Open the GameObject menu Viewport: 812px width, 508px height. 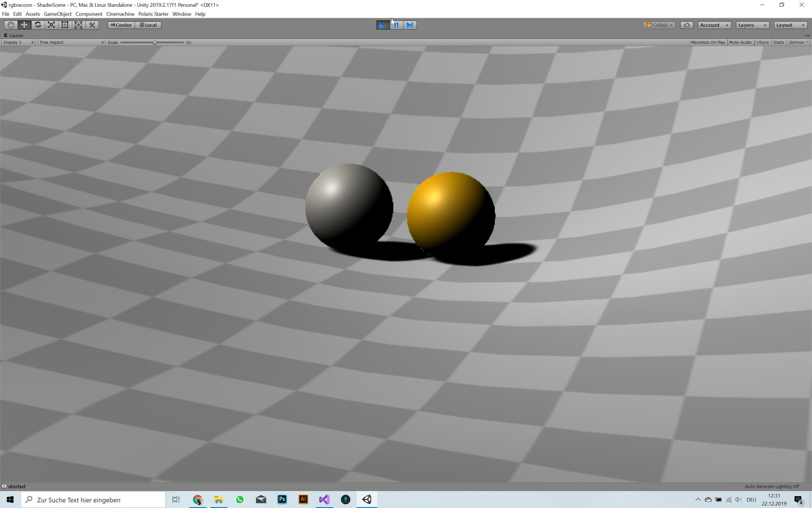[58, 14]
